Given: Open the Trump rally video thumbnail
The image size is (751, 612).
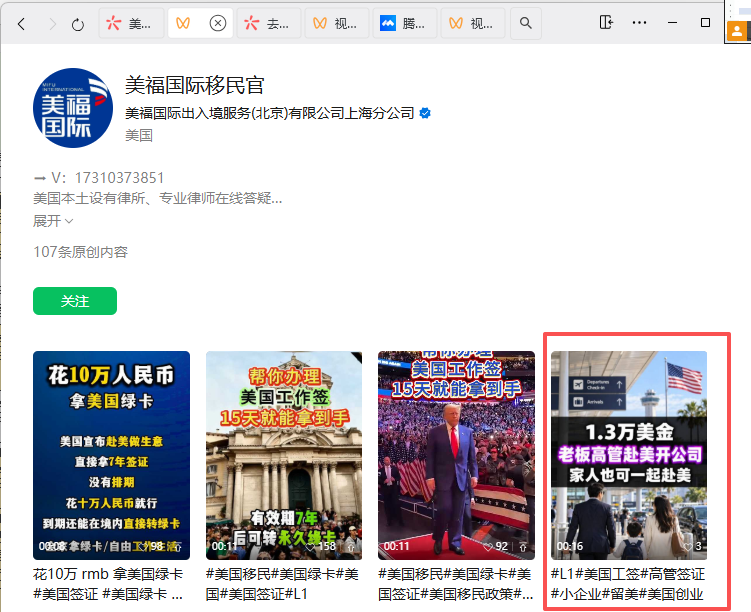Looking at the screenshot, I should click(x=456, y=455).
